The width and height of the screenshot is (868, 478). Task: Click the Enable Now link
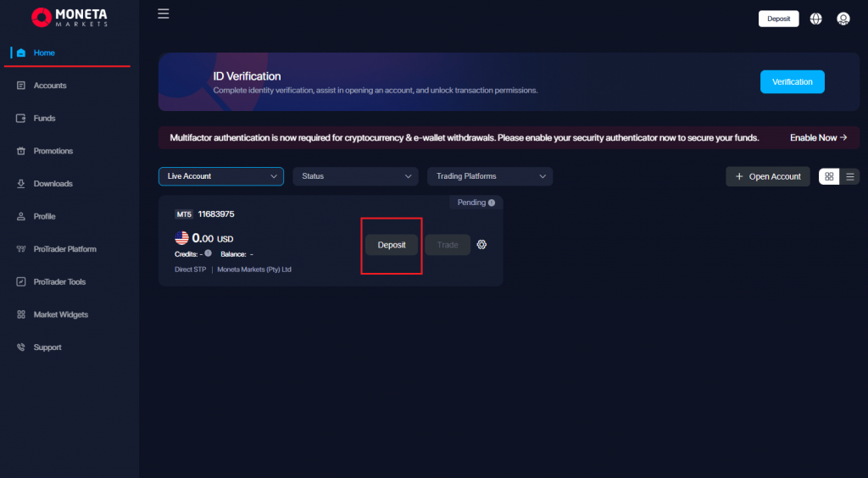tap(818, 138)
